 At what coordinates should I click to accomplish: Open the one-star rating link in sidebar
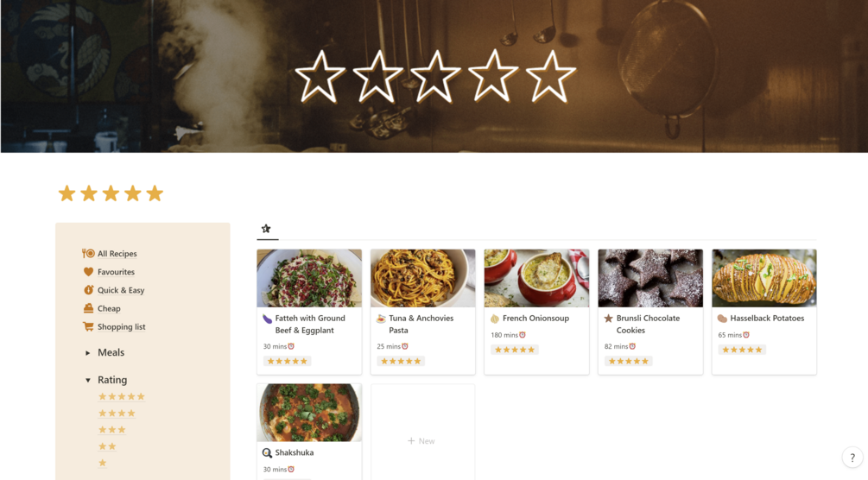click(x=103, y=463)
